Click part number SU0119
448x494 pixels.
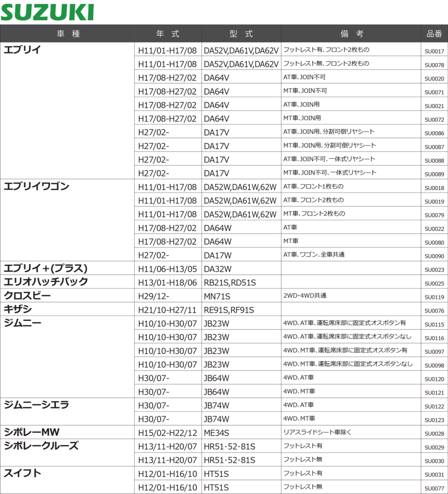pos(434,297)
